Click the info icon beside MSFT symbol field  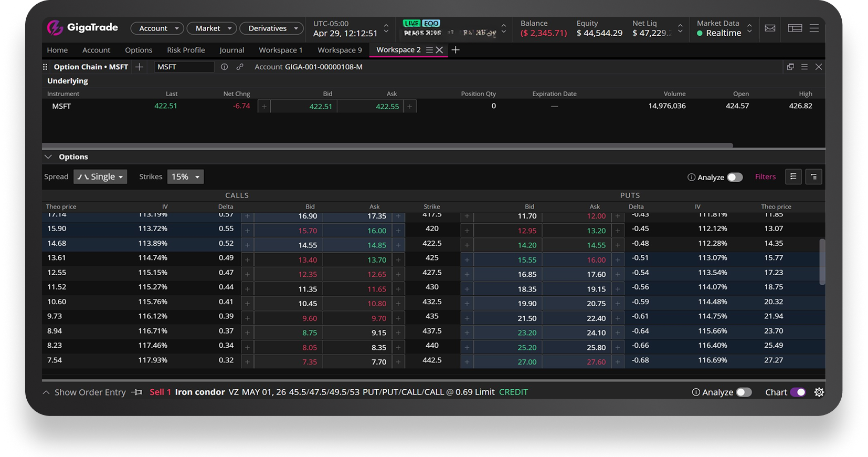[224, 67]
